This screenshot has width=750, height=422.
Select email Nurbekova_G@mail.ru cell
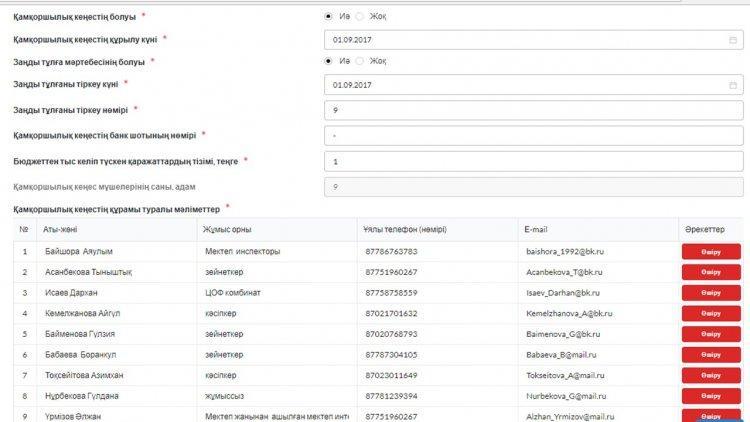pos(598,396)
